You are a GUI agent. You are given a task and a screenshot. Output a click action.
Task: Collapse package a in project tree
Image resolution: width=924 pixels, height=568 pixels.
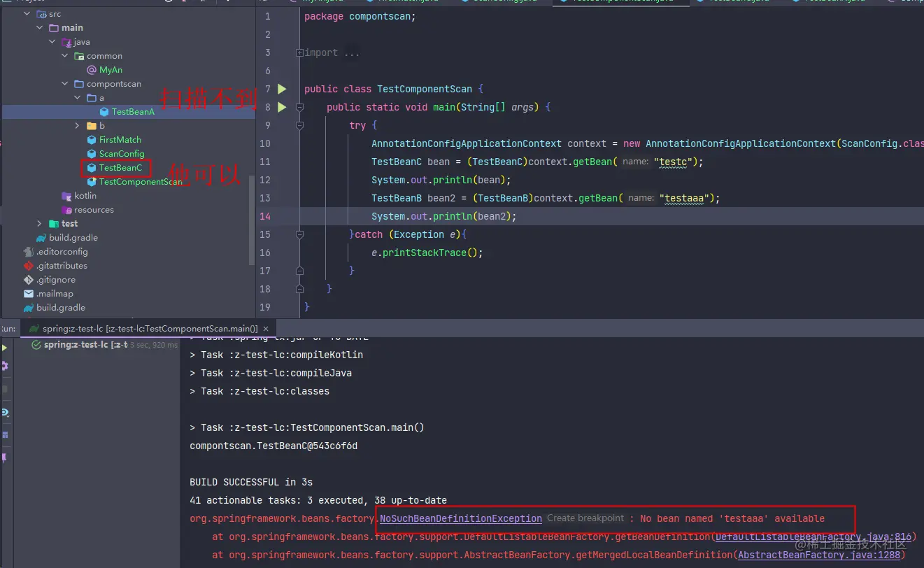pyautogui.click(x=78, y=98)
